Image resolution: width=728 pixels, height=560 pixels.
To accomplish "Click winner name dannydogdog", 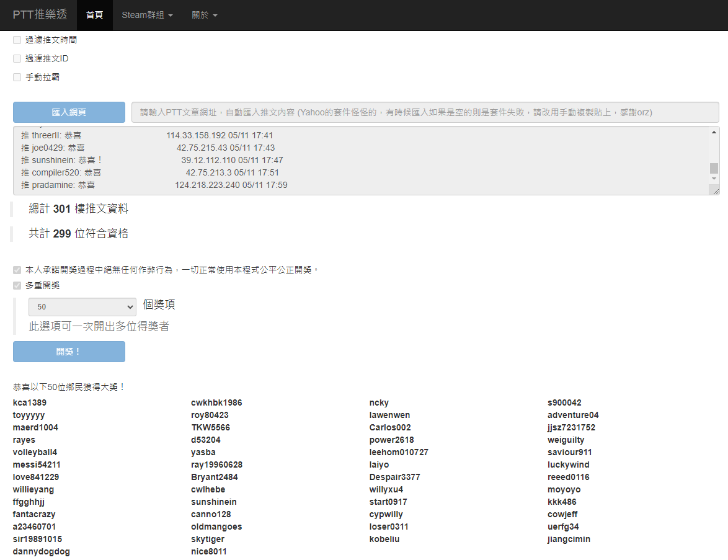I will pos(42,552).
